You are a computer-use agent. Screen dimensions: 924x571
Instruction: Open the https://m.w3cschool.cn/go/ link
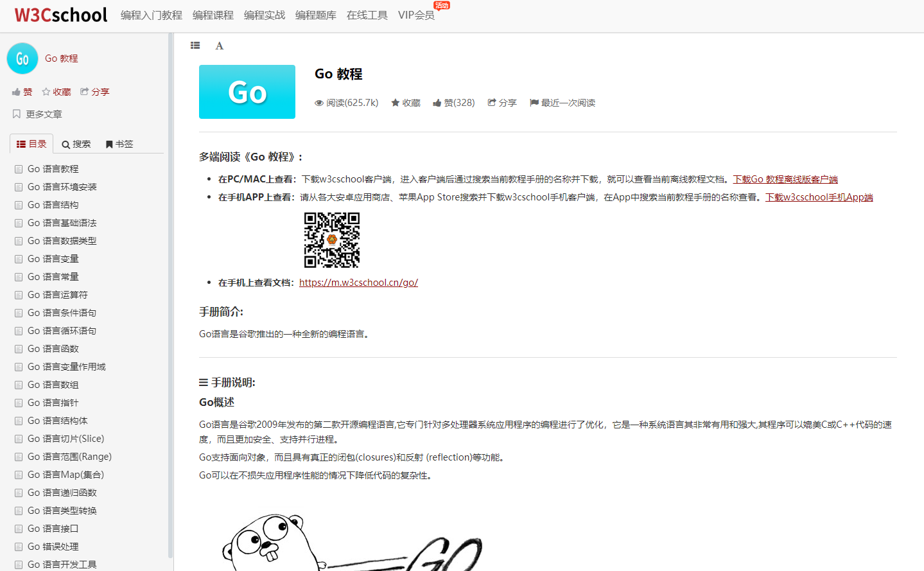[358, 283]
